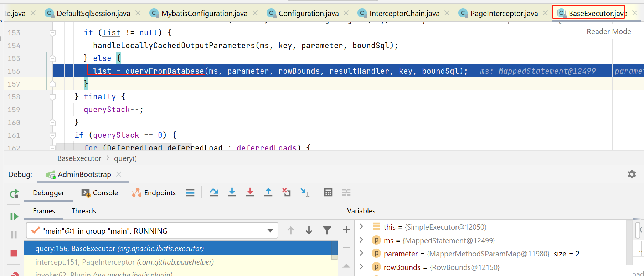Click the Step Over debugger icon
The height and width of the screenshot is (276, 644).
[x=214, y=193]
